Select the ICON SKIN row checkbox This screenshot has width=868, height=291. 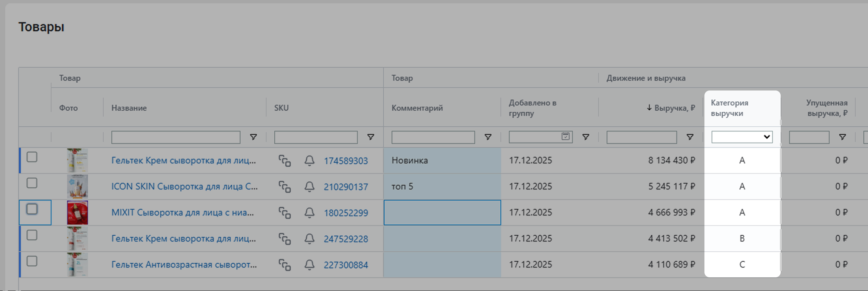(32, 183)
